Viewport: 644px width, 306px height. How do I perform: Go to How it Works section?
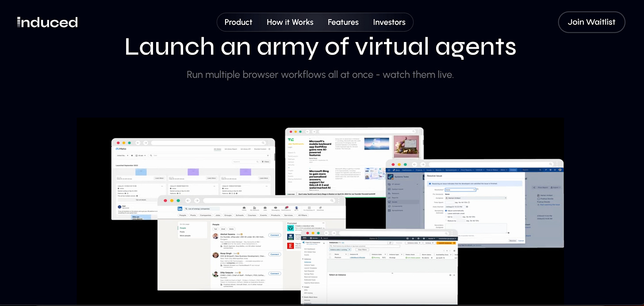pyautogui.click(x=290, y=22)
